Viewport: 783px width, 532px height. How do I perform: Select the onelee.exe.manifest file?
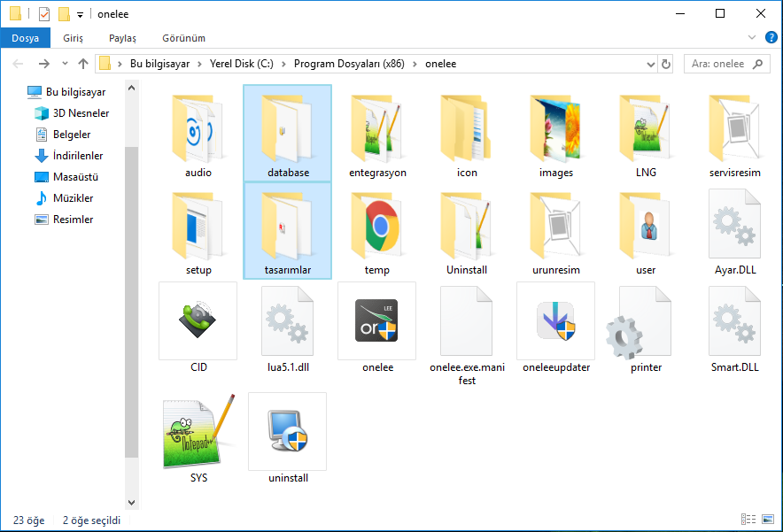[x=467, y=335]
